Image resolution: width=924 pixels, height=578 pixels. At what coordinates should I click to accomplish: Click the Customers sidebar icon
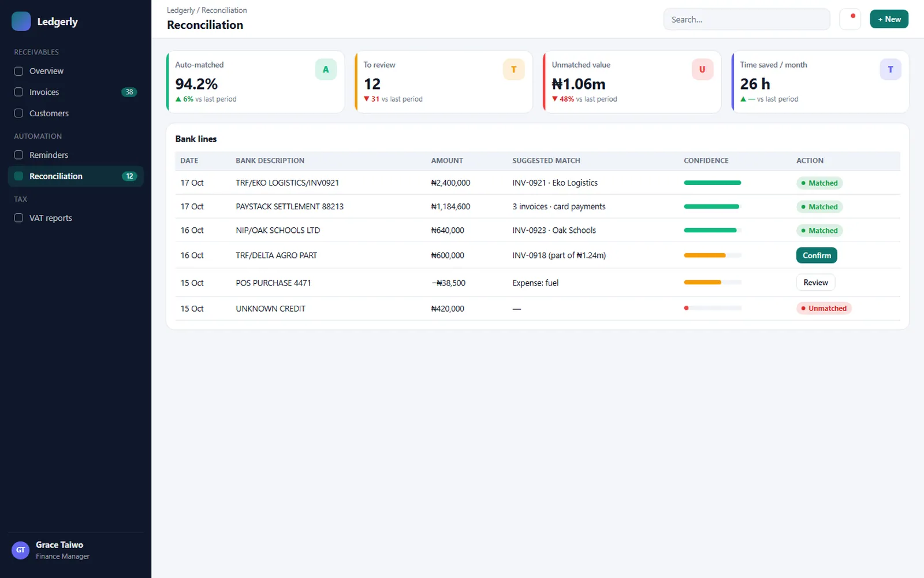(18, 113)
